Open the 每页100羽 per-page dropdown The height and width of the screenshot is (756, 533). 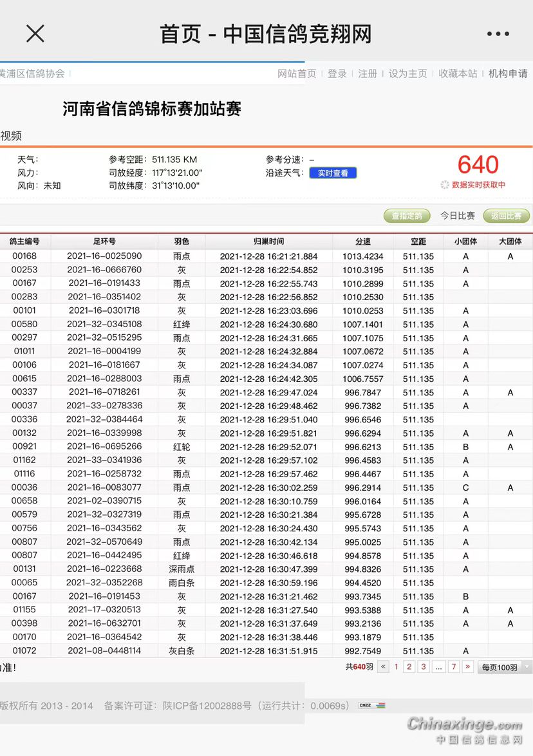[x=505, y=667]
